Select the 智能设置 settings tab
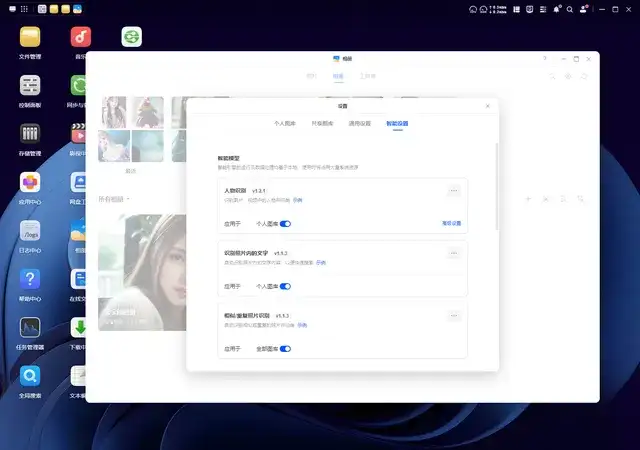This screenshot has width=640, height=450. tap(397, 123)
